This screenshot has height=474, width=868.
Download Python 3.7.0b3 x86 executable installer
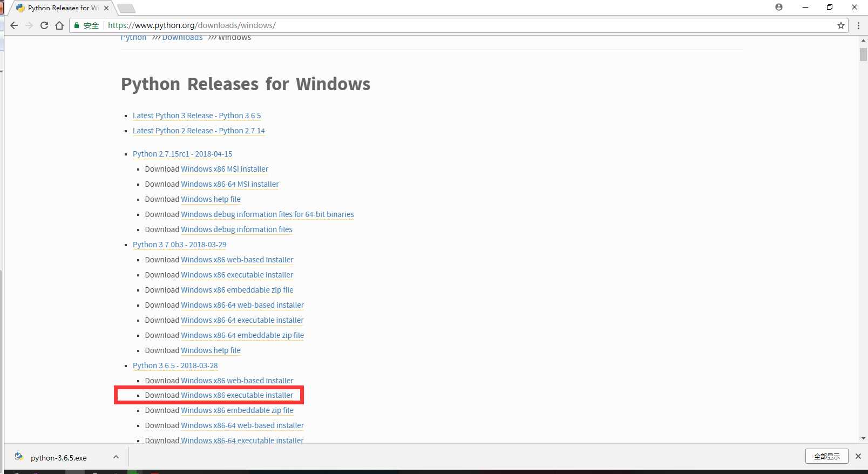coord(237,275)
